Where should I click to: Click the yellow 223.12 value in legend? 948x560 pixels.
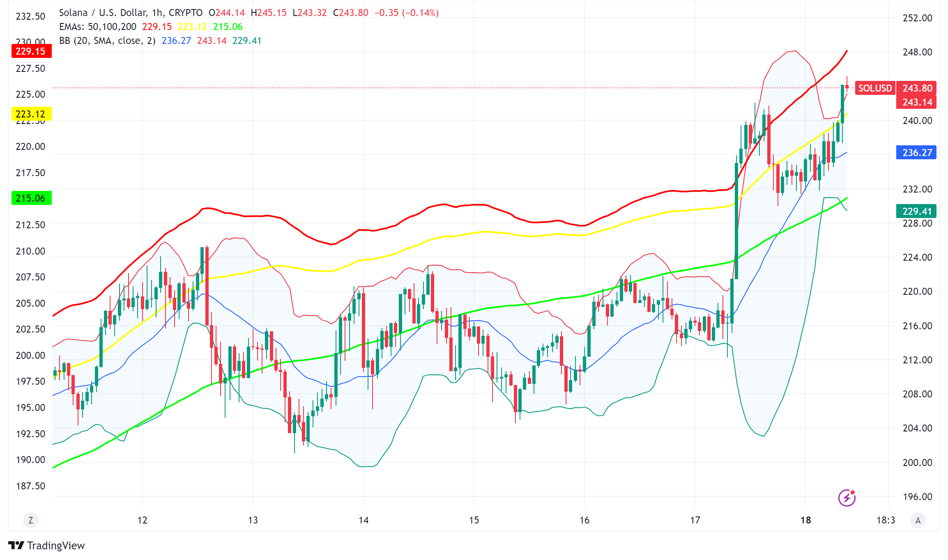click(x=192, y=27)
